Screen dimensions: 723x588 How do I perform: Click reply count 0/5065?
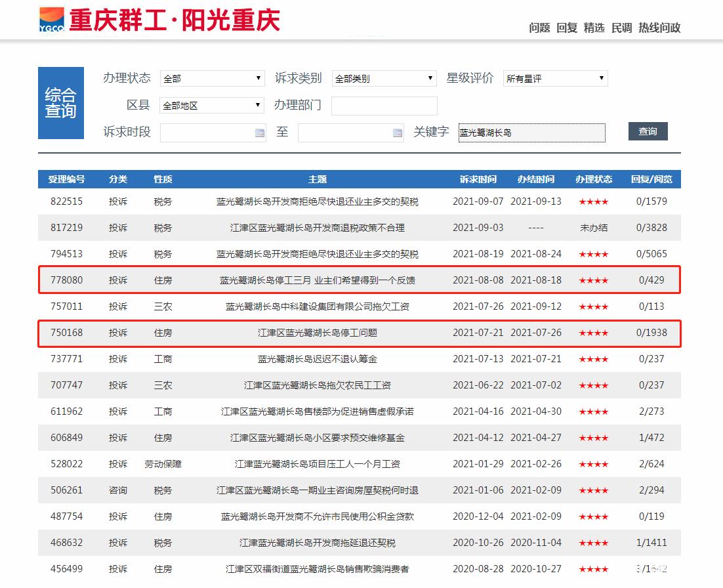point(651,254)
